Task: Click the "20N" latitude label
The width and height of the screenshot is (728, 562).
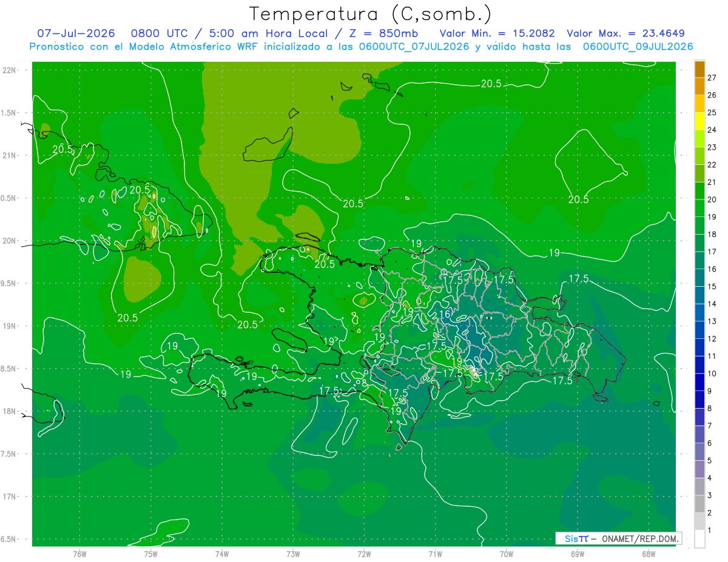Action: (x=10, y=241)
